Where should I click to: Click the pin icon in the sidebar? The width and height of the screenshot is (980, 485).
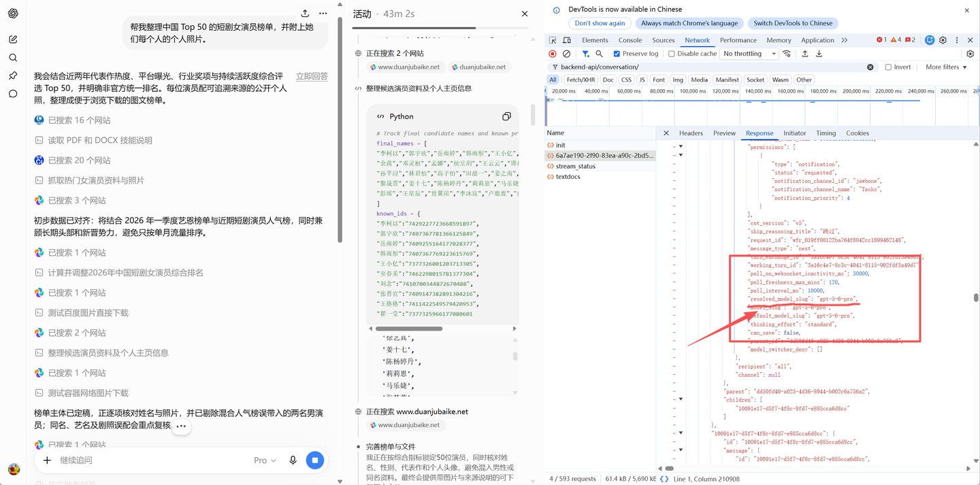coord(13,76)
